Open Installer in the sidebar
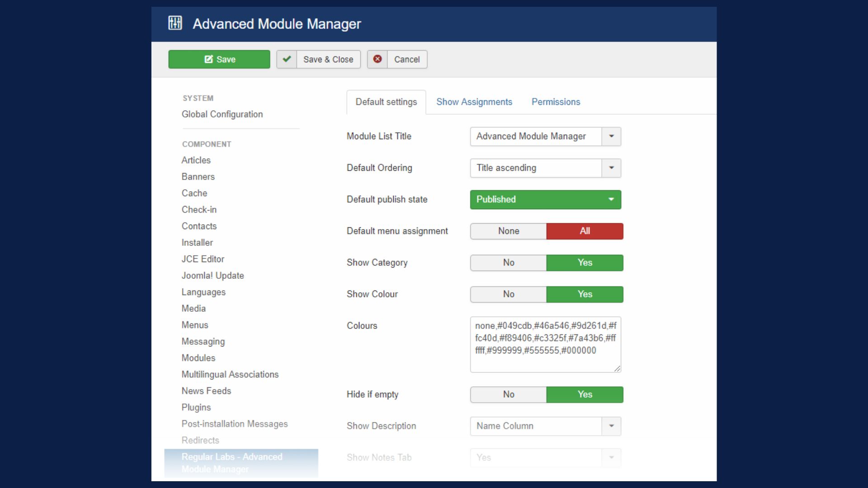The height and width of the screenshot is (488, 868). [197, 243]
